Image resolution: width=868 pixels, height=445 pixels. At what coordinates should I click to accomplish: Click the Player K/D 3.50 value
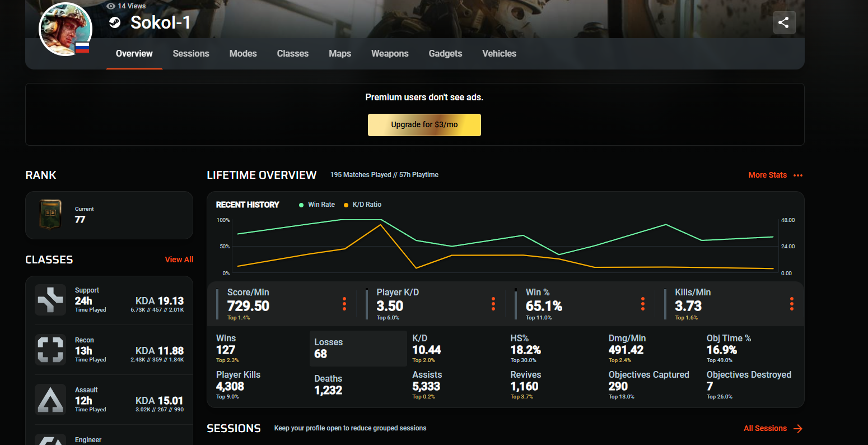[x=390, y=307]
